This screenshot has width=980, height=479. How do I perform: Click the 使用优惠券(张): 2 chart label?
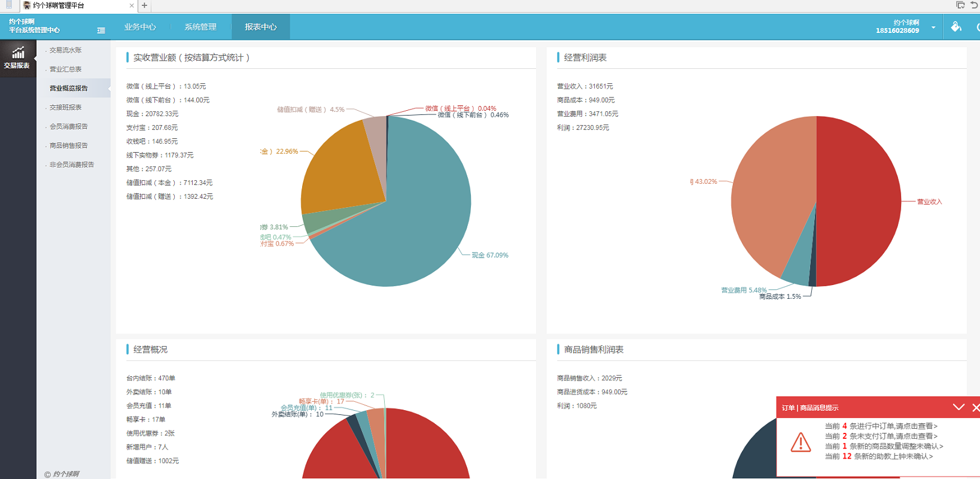point(347,395)
